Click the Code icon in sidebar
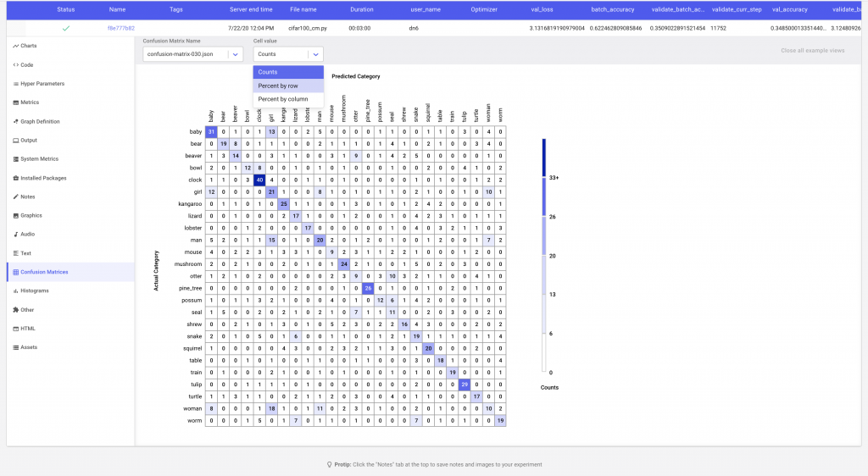 pyautogui.click(x=16, y=64)
